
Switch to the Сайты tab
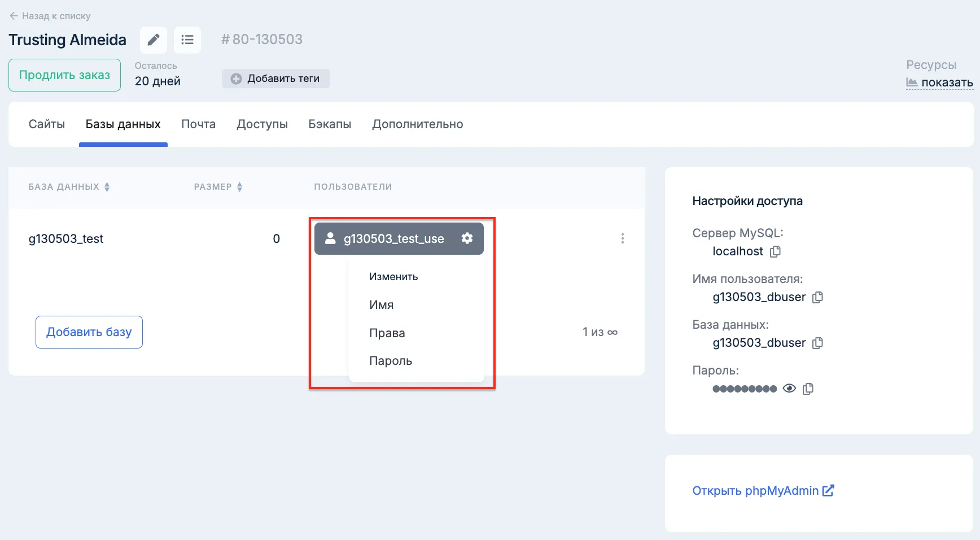click(x=47, y=124)
